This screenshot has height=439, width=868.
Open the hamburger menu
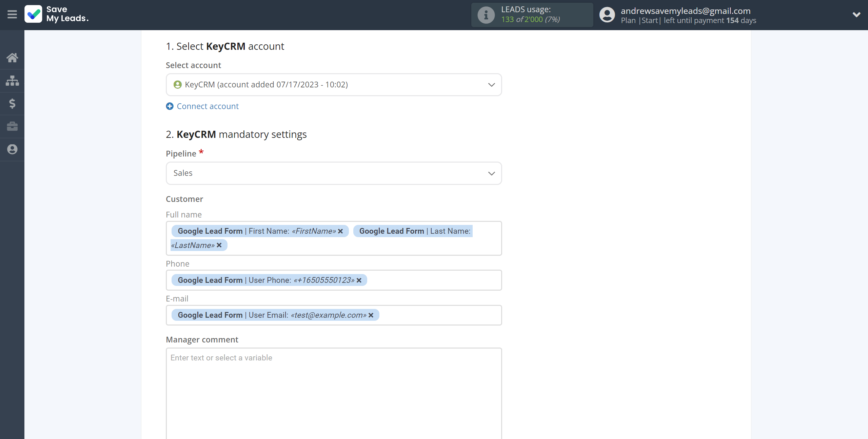[12, 15]
